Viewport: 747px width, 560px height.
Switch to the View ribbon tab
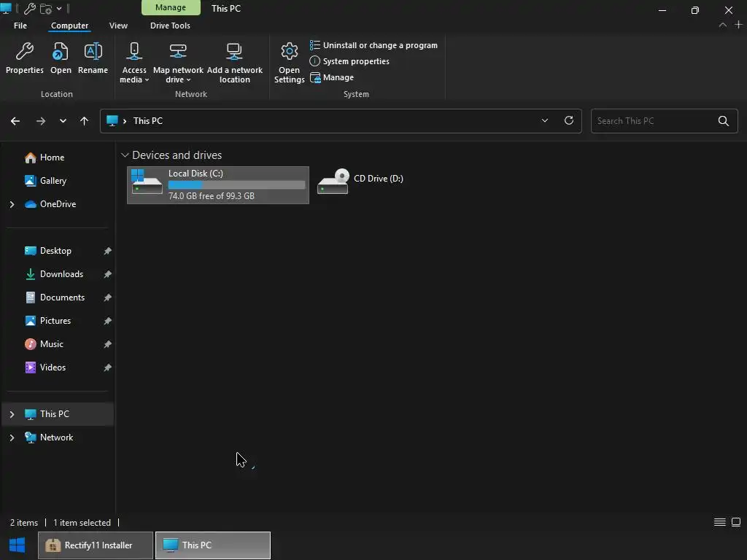(x=118, y=26)
